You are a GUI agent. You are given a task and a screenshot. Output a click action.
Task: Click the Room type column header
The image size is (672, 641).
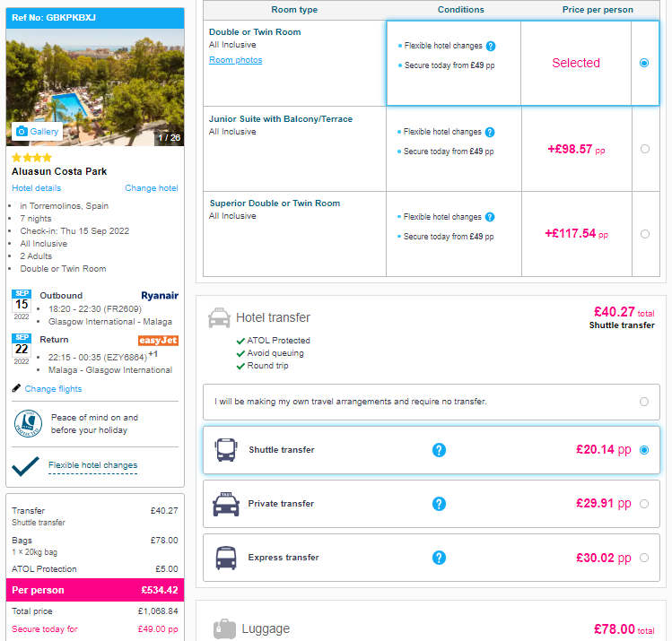(x=294, y=10)
